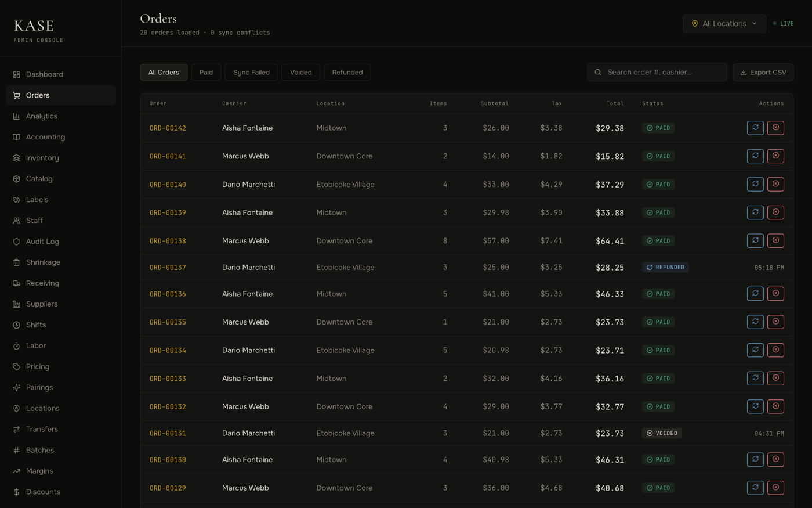The width and height of the screenshot is (812, 508).
Task: Click refund icon for order ORD-00135
Action: (755, 322)
